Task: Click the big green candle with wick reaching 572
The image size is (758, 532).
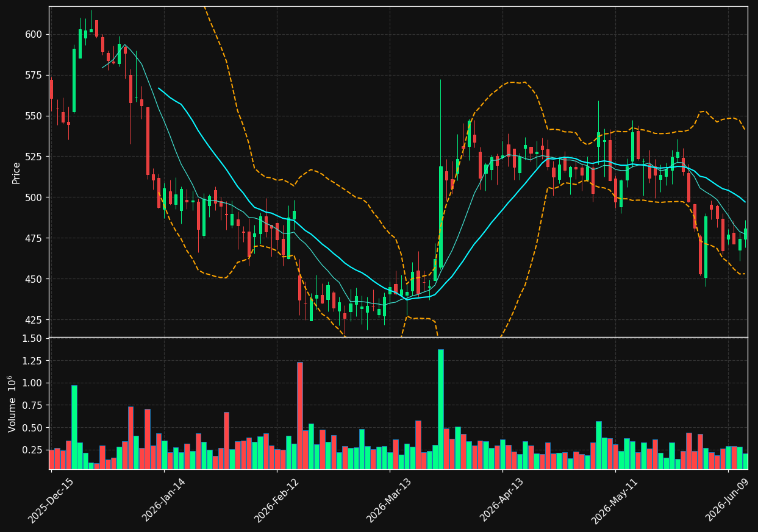Action: pos(441,216)
